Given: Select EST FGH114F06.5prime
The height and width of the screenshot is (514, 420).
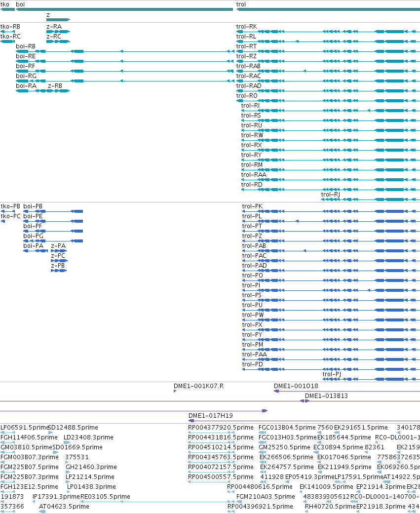Looking at the screenshot, I should point(29,437).
